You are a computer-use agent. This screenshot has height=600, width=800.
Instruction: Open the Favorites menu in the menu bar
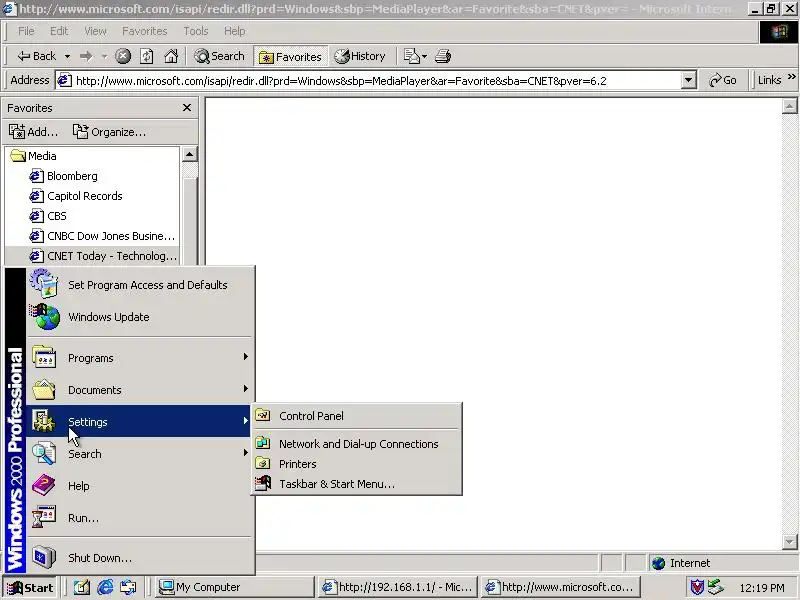click(144, 31)
